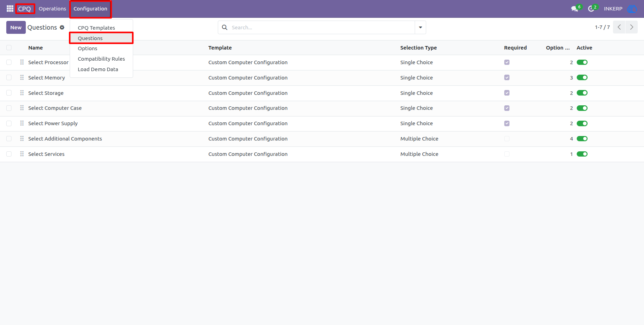
Task: Disable Active switch for Select Services
Action: (x=582, y=154)
